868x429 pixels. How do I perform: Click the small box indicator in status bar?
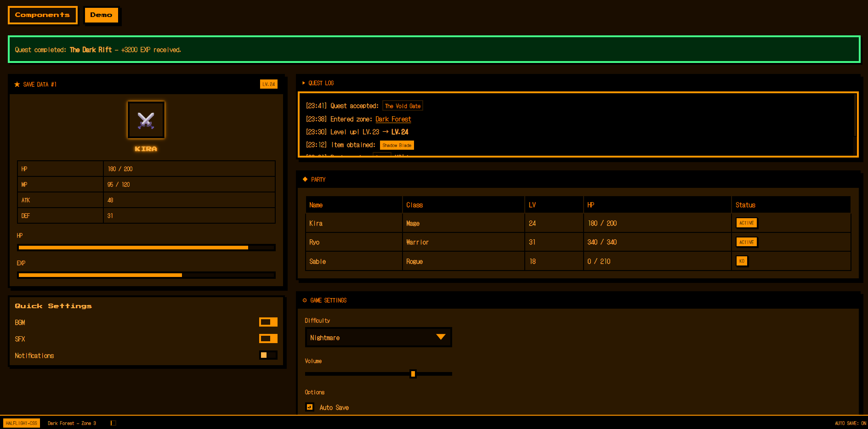[113, 423]
